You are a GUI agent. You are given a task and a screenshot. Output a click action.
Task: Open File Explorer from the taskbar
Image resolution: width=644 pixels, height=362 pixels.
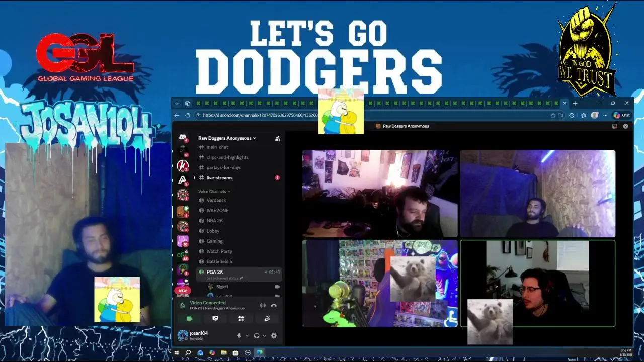tap(224, 353)
